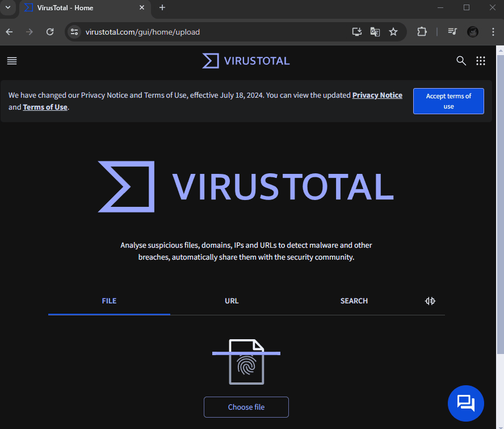Viewport: 504px width, 429px height.
Task: Click the fingerprint file upload icon
Action: (246, 362)
